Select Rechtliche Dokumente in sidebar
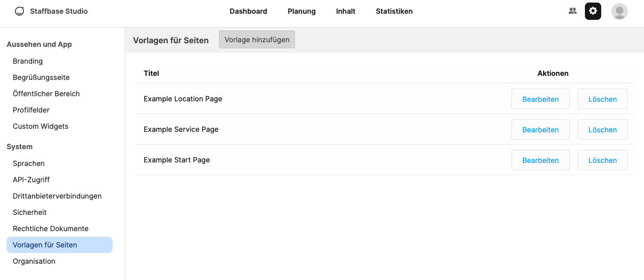Screen dimensions: 644x280 [x=50, y=229]
